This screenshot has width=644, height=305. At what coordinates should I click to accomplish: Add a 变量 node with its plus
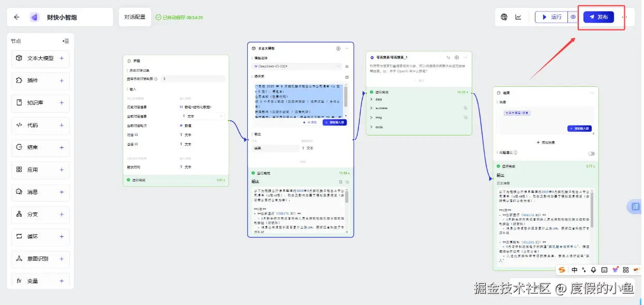click(62, 281)
